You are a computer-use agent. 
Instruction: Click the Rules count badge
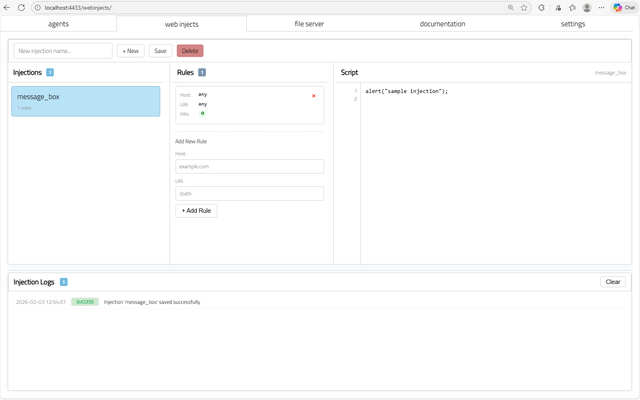click(x=202, y=73)
